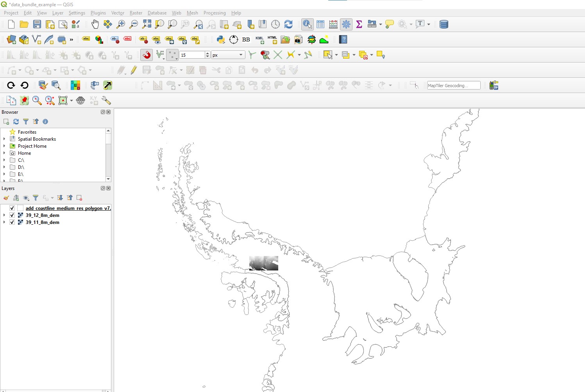Click the HTML plugin icon
585x392 pixels.
point(272,39)
